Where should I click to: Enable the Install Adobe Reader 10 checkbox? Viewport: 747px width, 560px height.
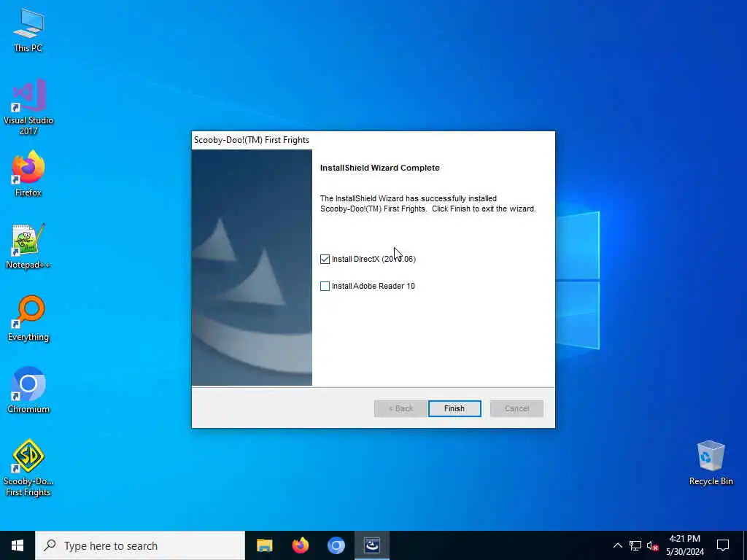pos(325,286)
